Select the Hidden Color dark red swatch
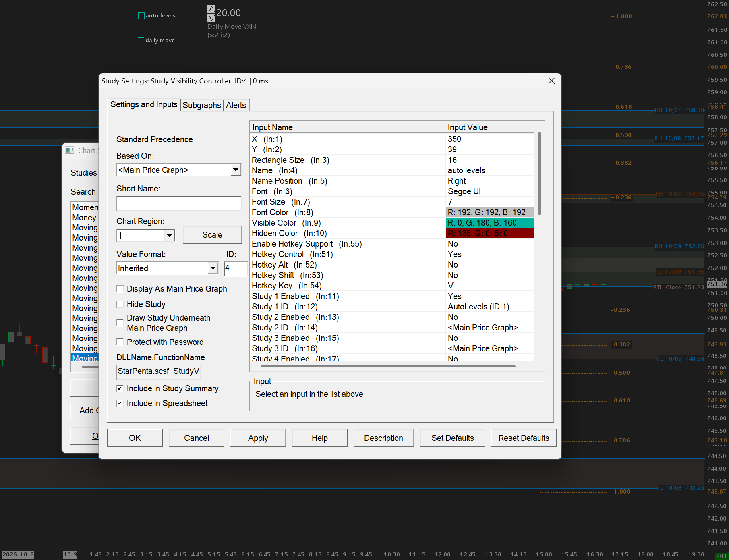Image resolution: width=729 pixels, height=560 pixels. coord(490,233)
